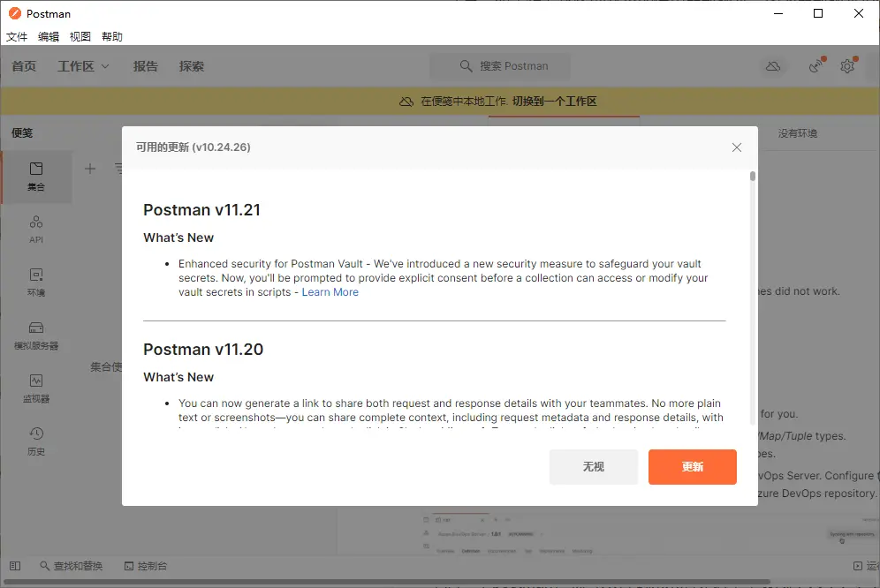Image resolution: width=880 pixels, height=588 pixels.
Task: Open the 视图 menu
Action: click(80, 36)
